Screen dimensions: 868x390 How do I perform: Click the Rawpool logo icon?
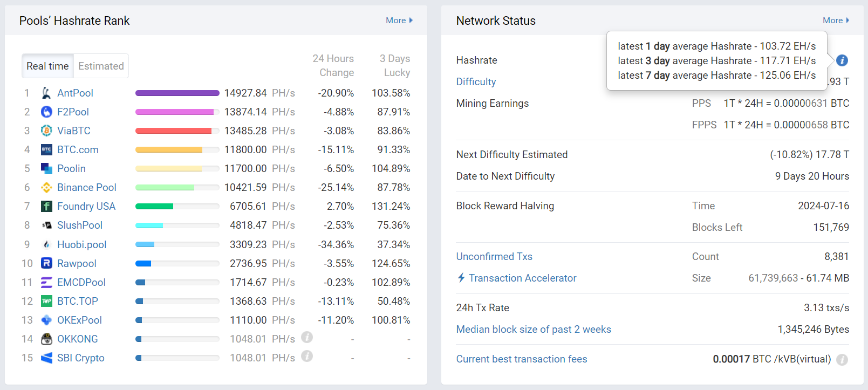[x=46, y=263]
